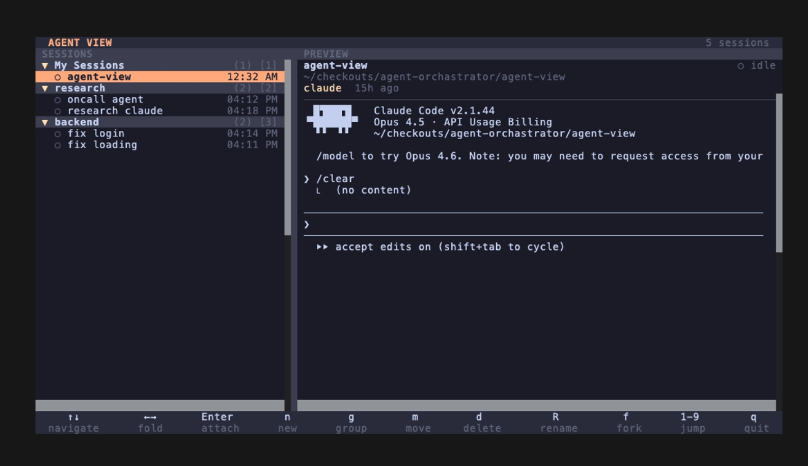Collapse the My Sessions group triangle

click(x=45, y=65)
